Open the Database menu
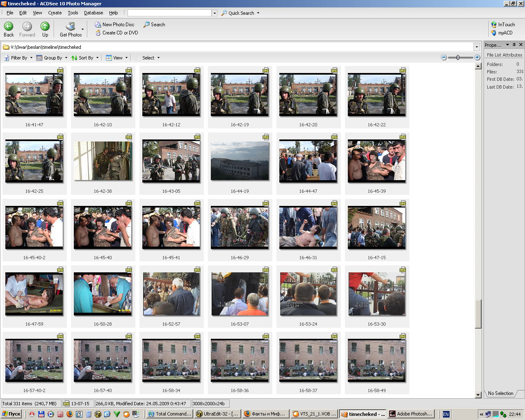This screenshot has height=420, width=525. point(94,13)
